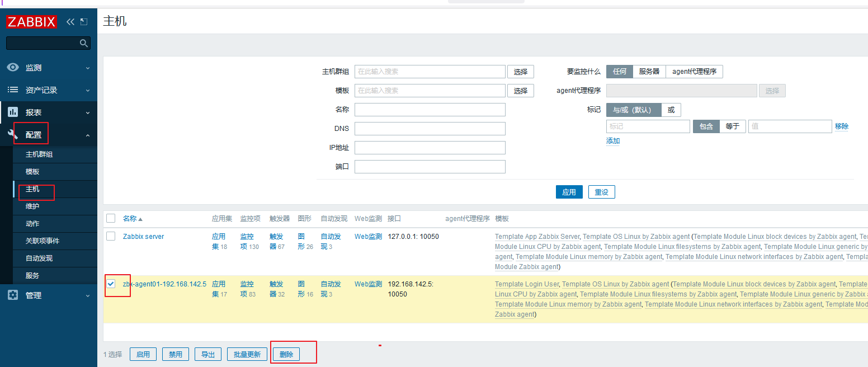Select 与/或 (默认) tag mode
868x367 pixels.
pos(634,110)
